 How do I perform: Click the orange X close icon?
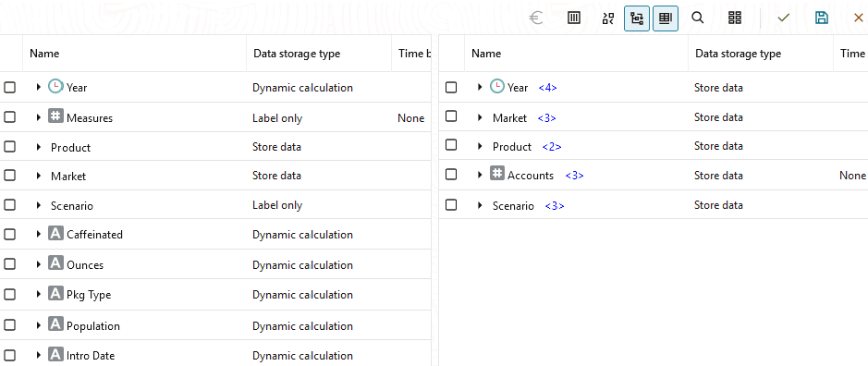(859, 18)
